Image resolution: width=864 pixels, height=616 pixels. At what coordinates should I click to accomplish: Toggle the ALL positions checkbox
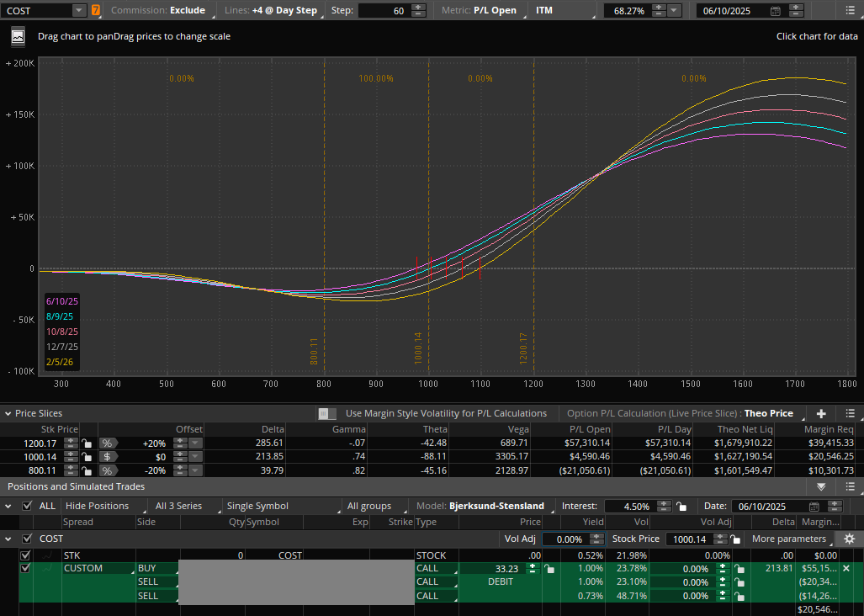pos(26,506)
